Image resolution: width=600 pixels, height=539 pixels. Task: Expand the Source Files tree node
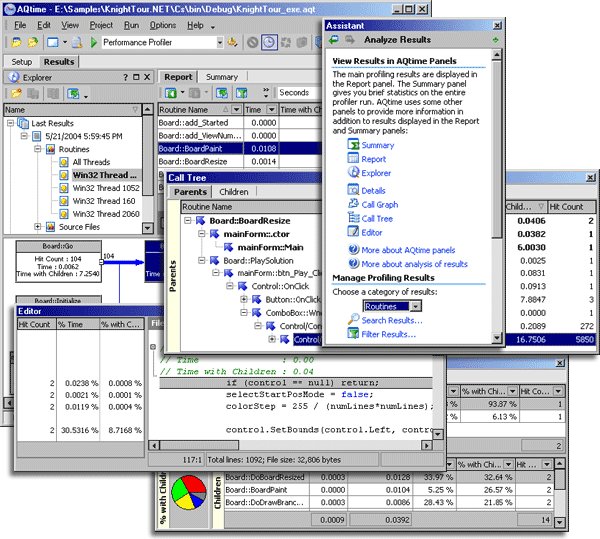[38, 226]
